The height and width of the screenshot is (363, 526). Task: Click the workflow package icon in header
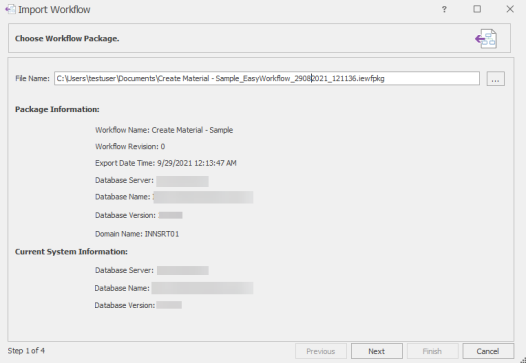(486, 39)
